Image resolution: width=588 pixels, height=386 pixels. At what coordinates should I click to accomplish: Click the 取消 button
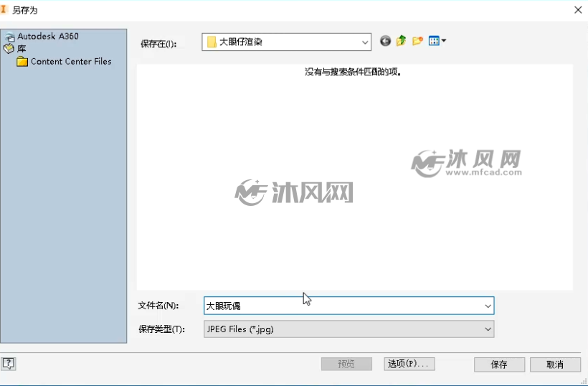pos(555,364)
